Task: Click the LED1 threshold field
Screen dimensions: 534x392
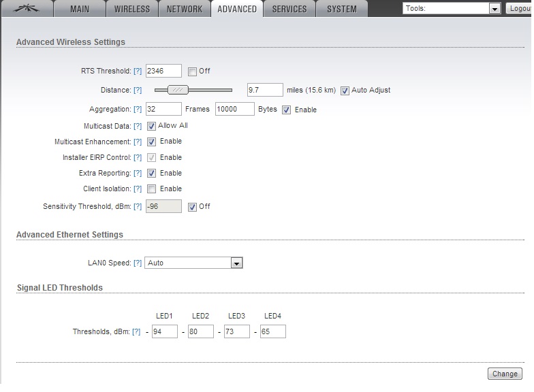Action: click(165, 331)
